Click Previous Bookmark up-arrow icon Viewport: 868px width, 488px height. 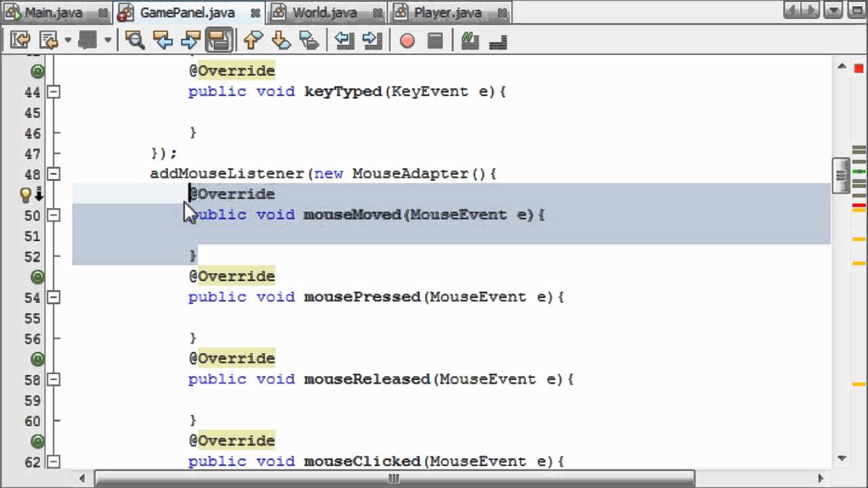(253, 41)
